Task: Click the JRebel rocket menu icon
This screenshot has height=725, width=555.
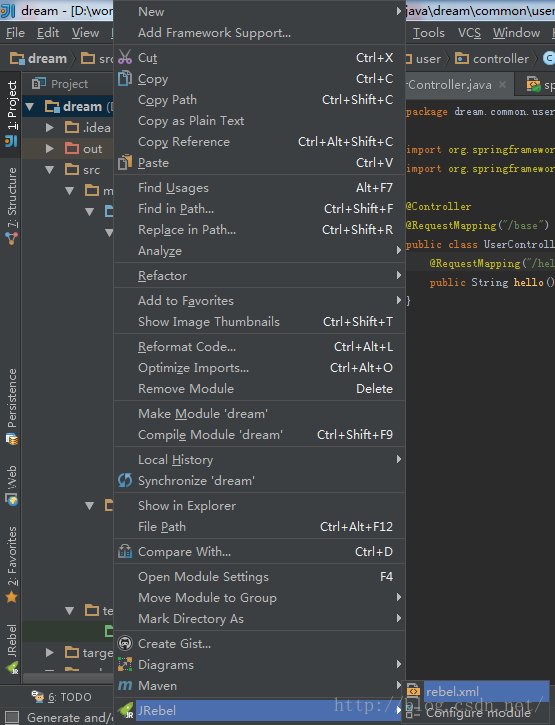Action: 125,710
